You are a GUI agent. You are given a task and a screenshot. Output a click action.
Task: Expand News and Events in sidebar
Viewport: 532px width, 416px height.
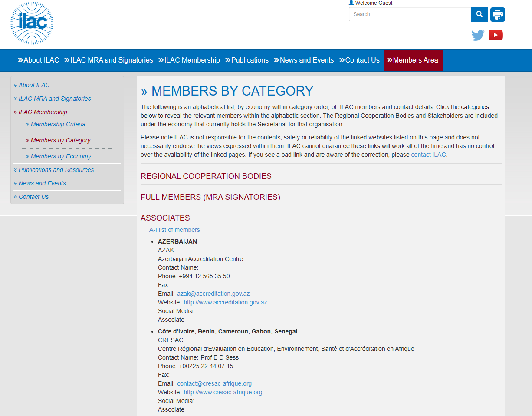click(x=42, y=183)
